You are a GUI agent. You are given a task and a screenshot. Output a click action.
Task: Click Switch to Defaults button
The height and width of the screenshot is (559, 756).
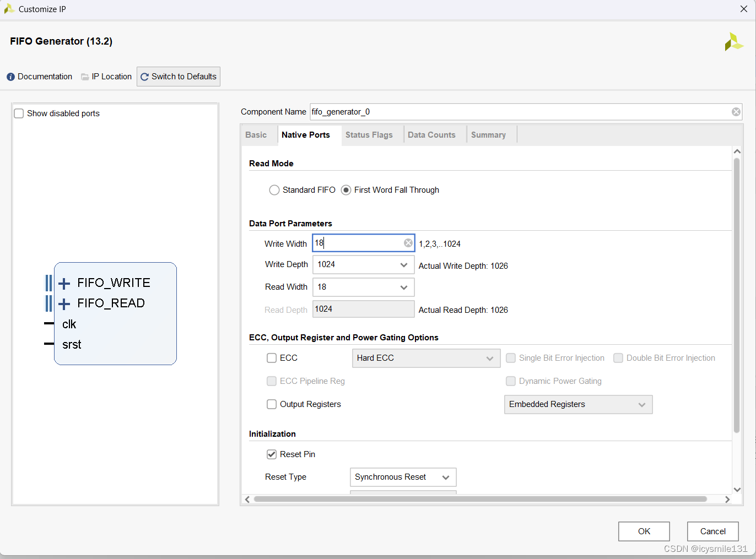179,77
